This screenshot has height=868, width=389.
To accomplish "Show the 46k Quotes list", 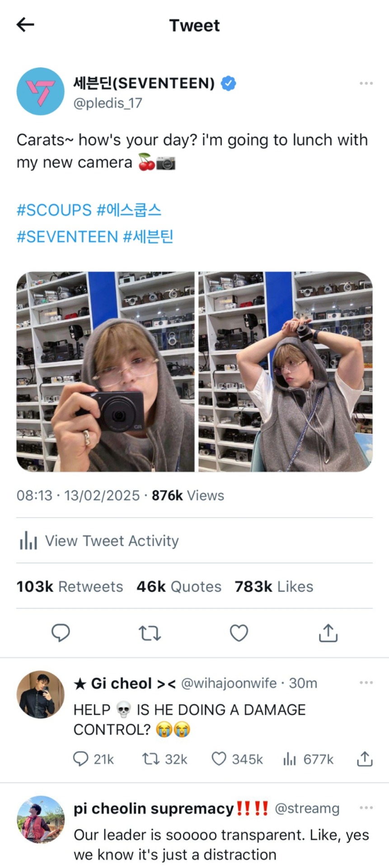I will pos(179,587).
